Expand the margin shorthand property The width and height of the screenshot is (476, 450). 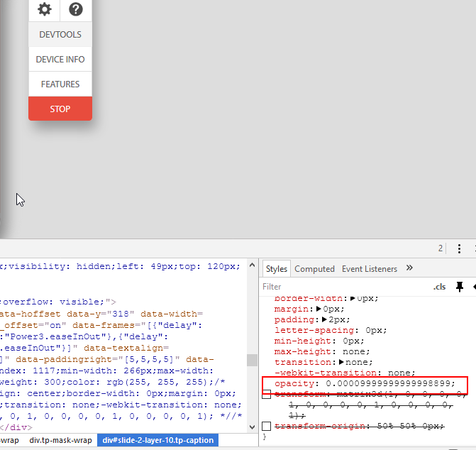(x=318, y=309)
